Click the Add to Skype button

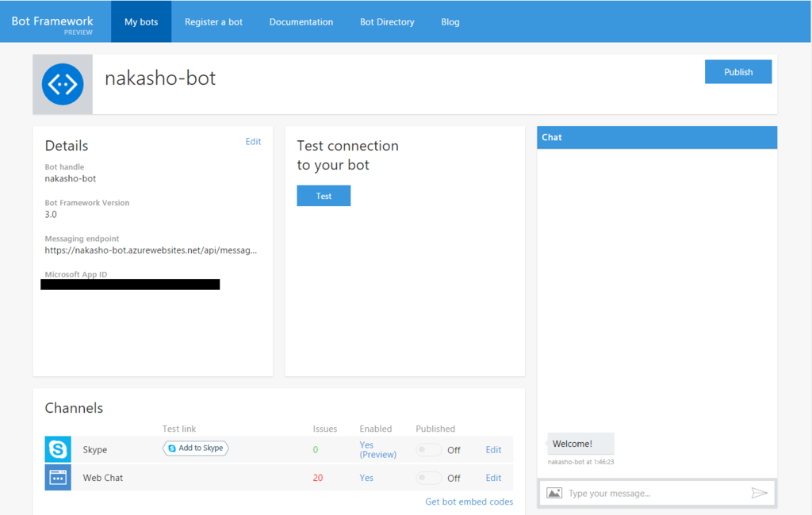coord(196,448)
